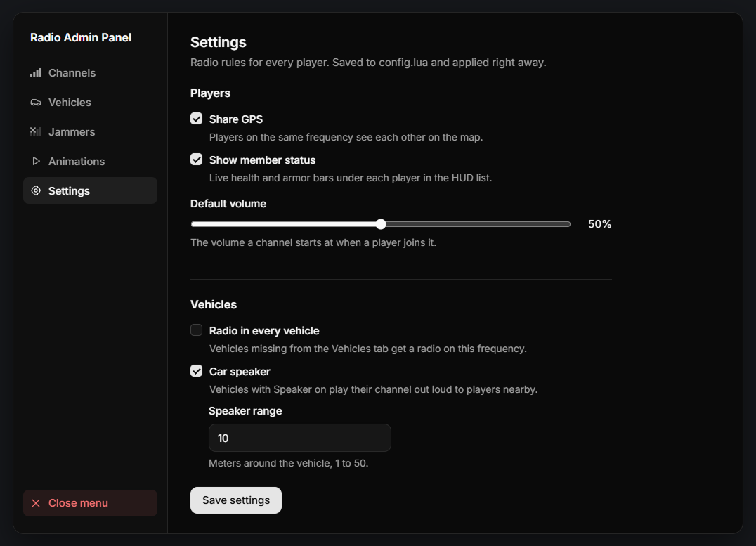Disable the Share GPS checkbox
Image resolution: width=756 pixels, height=546 pixels.
coord(196,119)
